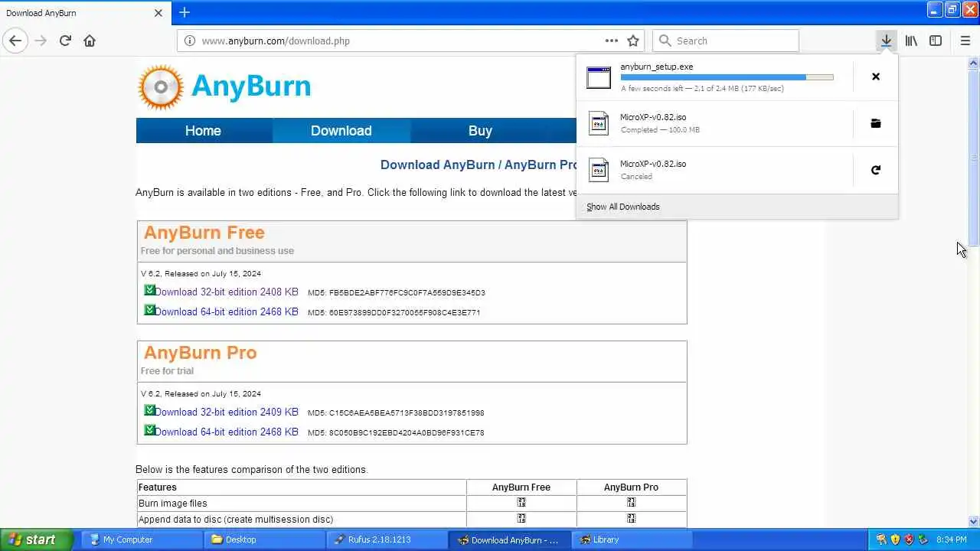Open the Library toolbar button

(x=911, y=41)
